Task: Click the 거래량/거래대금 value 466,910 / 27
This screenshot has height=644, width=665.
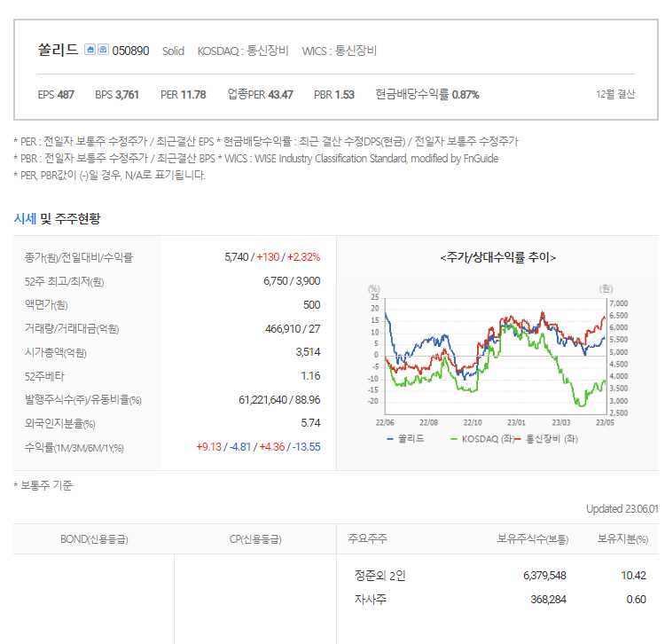Action: 293,329
